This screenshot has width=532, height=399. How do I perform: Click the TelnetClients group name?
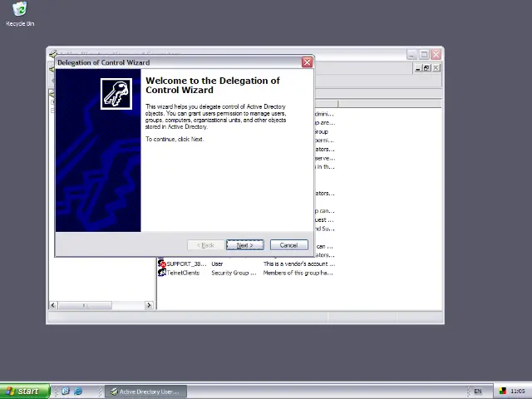pos(183,273)
